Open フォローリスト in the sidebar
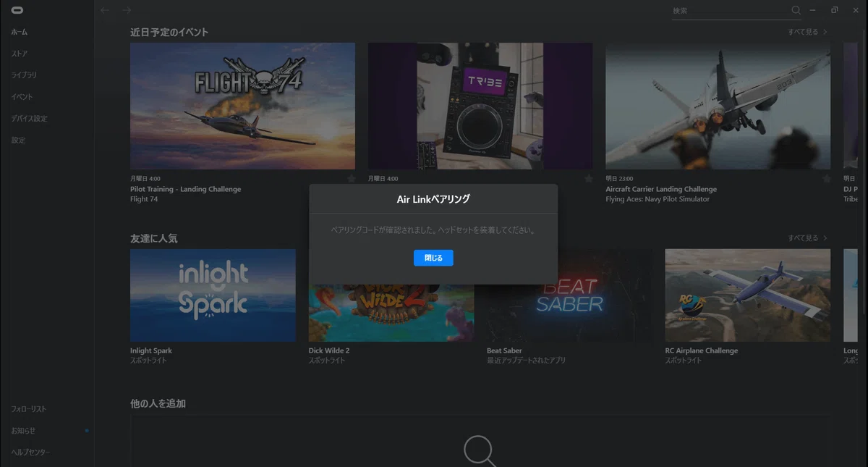The image size is (868, 467). [29, 409]
